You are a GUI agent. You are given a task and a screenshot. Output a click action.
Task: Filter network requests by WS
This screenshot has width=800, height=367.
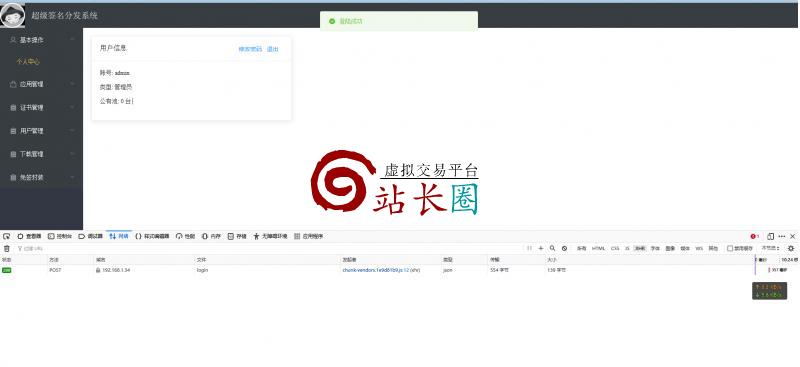[699, 249]
